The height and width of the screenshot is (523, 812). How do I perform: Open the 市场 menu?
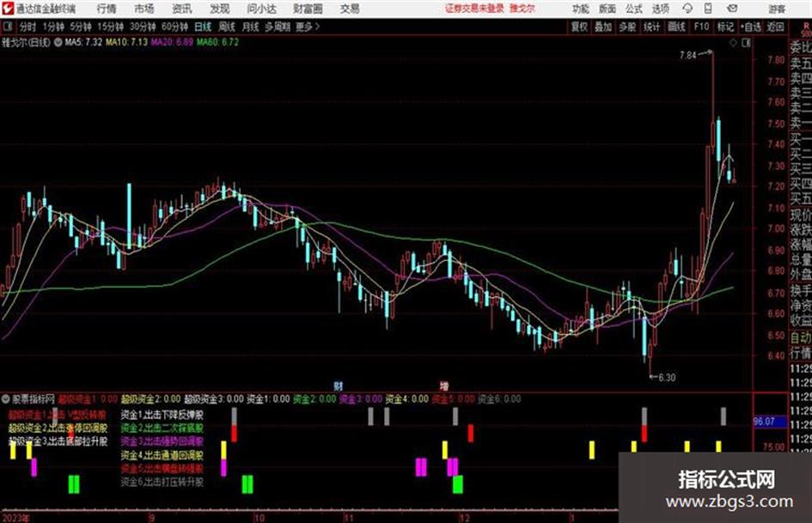(144, 9)
